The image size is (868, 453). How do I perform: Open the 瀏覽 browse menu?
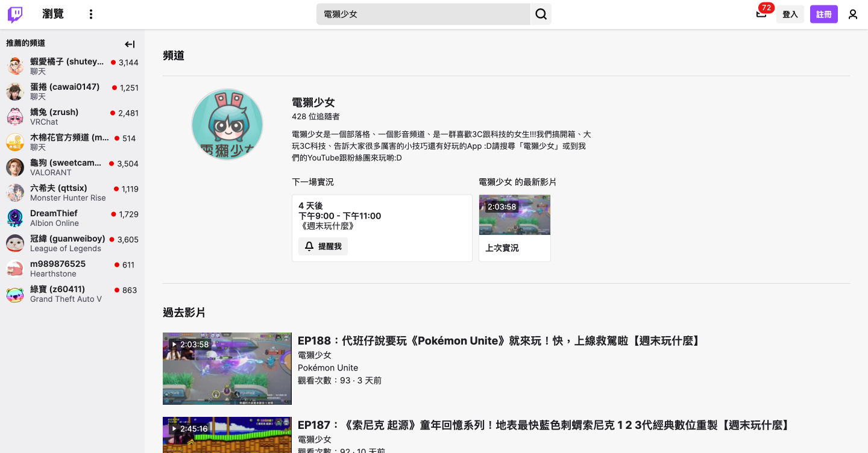point(53,13)
